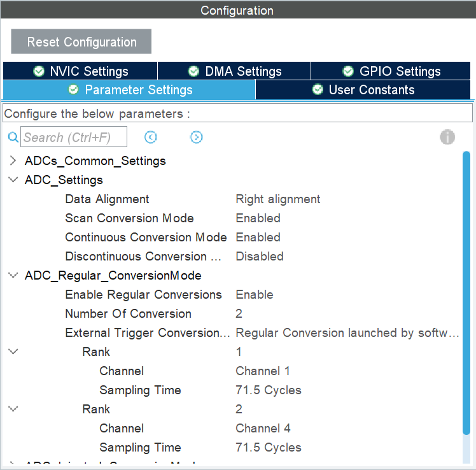
Task: Open the GPIO Settings tab
Action: [391, 71]
